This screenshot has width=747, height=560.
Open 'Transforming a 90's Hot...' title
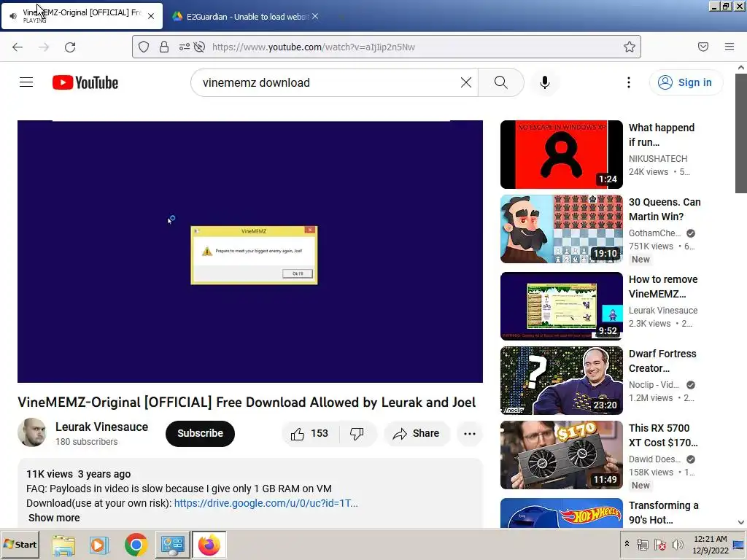click(x=664, y=513)
